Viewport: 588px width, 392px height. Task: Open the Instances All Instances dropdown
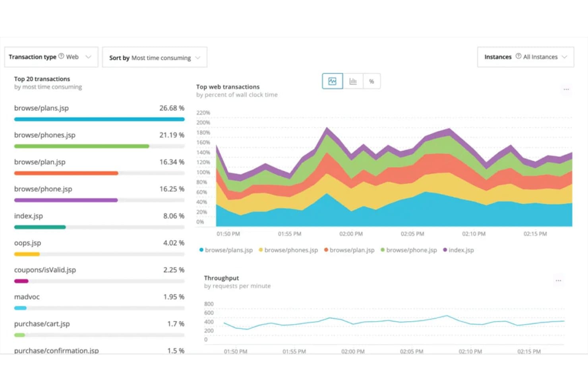[526, 57]
